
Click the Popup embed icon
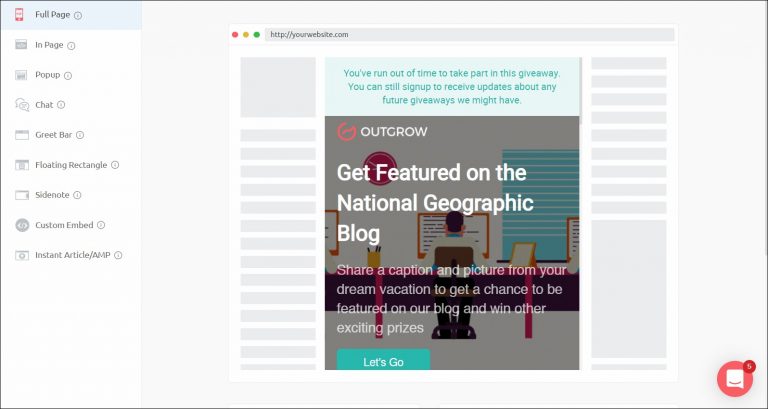tap(21, 75)
